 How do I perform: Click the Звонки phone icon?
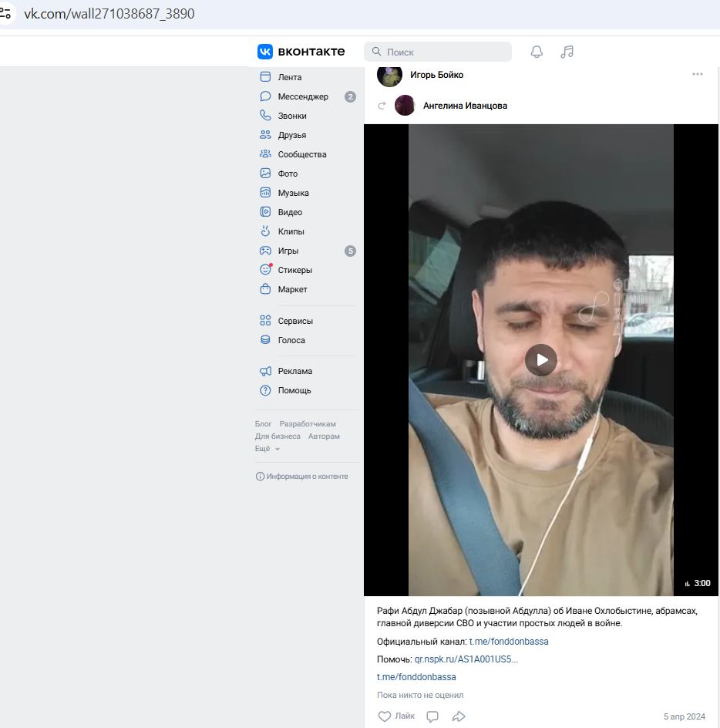point(265,116)
